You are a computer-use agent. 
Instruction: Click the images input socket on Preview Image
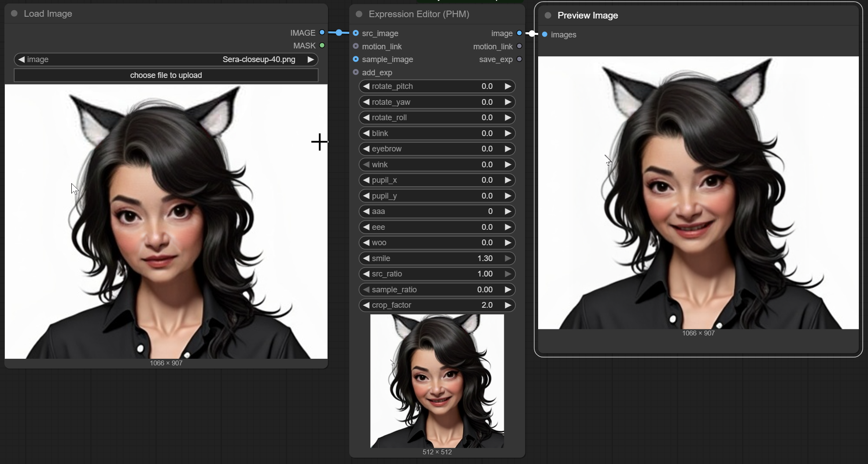[545, 34]
